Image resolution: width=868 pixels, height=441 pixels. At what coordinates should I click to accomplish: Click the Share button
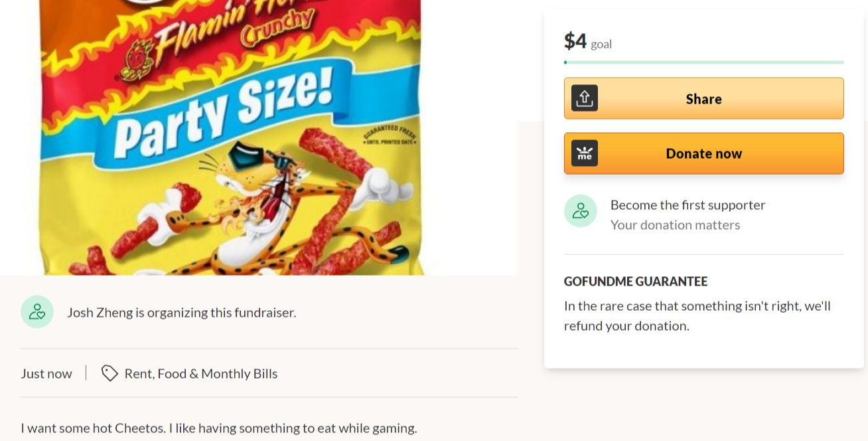(703, 98)
